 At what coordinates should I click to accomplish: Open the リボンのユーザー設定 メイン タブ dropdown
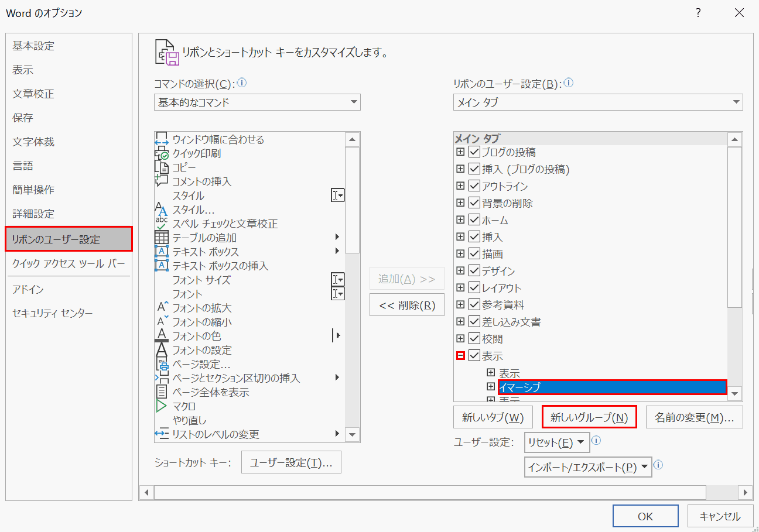coord(598,102)
